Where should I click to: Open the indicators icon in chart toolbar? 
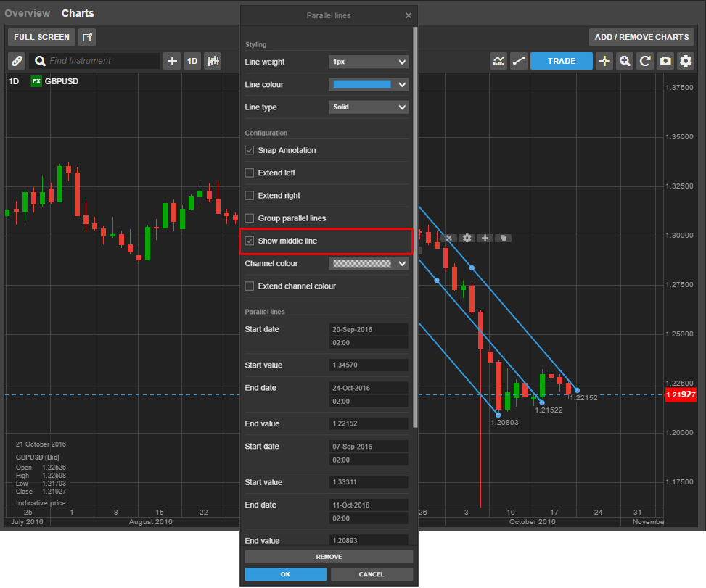(x=498, y=61)
